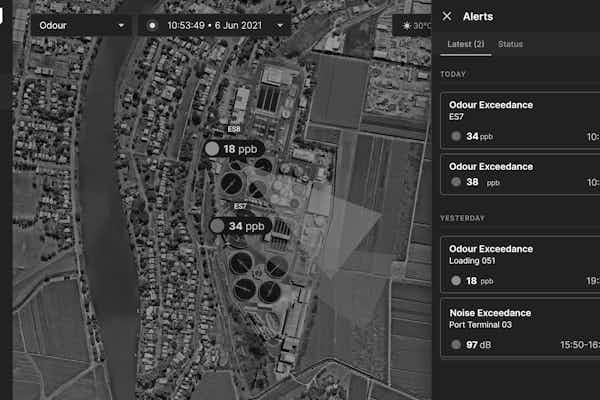Click the status dot beside 97 dB
Viewport: 600px width, 400px height.
pos(457,345)
